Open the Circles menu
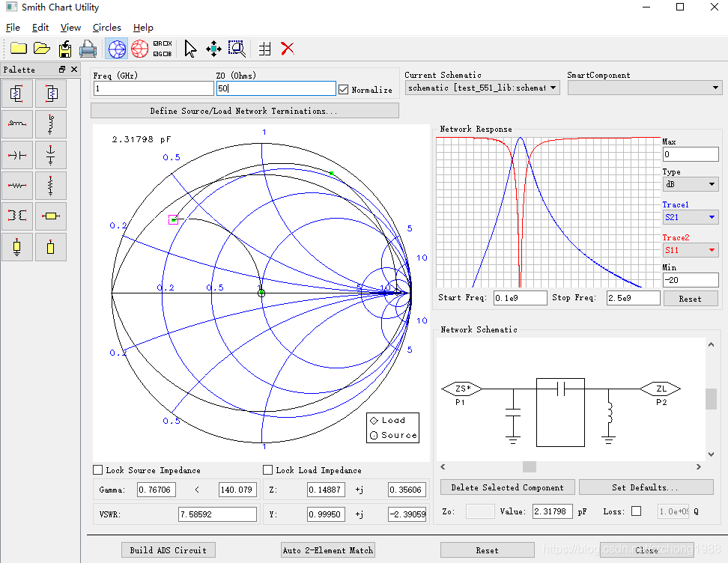Viewport: 728px width, 563px height. [107, 28]
